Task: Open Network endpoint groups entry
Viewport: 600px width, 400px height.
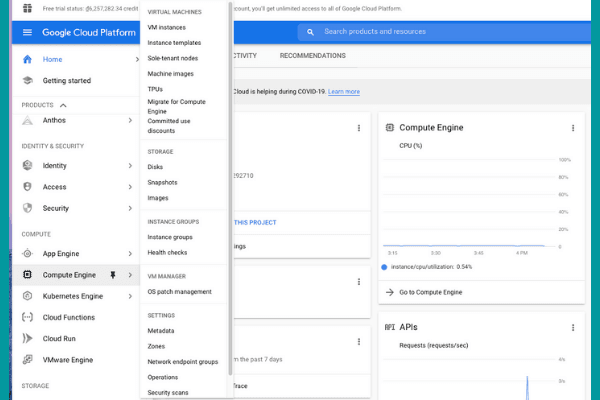Action: click(183, 362)
